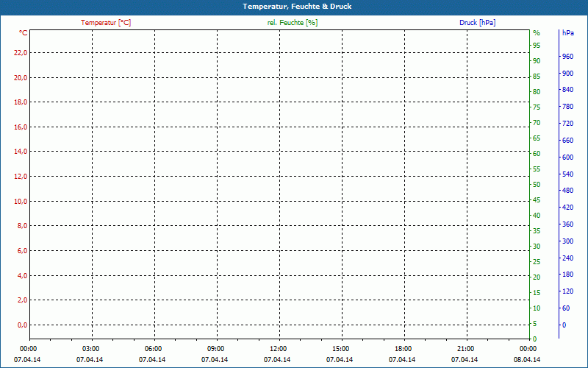Click green humidity axis value '65'
Viewport: 588px width, 368px height.
click(x=537, y=138)
